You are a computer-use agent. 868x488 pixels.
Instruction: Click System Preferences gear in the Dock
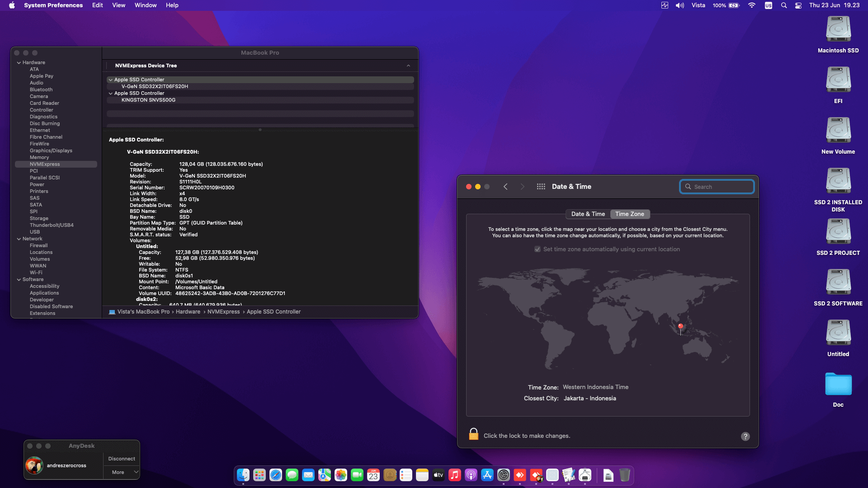click(x=504, y=475)
